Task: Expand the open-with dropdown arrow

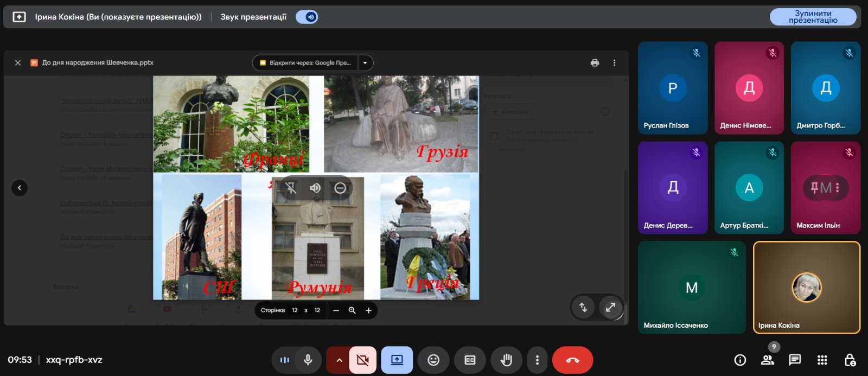Action: (365, 63)
